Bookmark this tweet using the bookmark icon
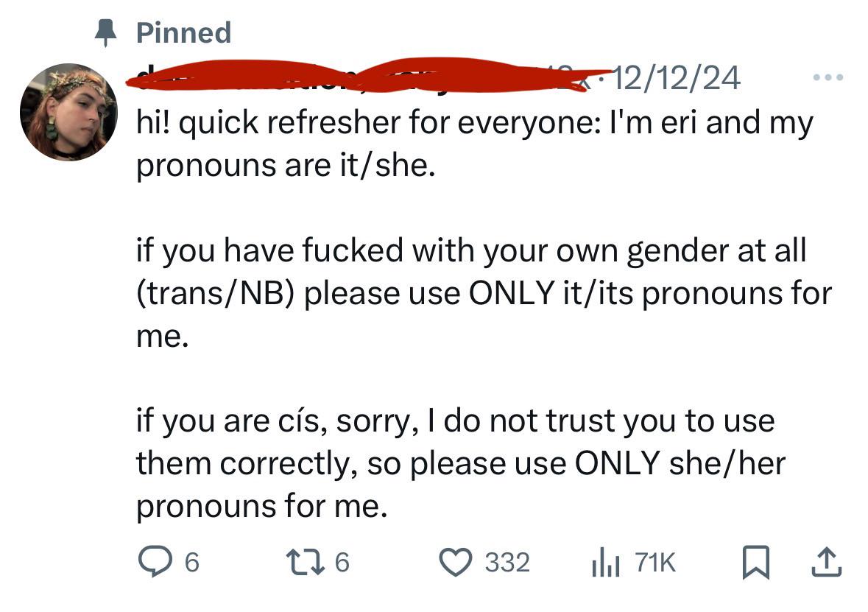 (x=755, y=562)
